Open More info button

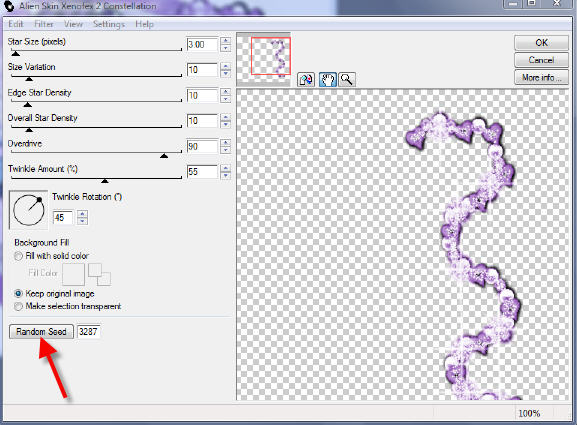541,78
